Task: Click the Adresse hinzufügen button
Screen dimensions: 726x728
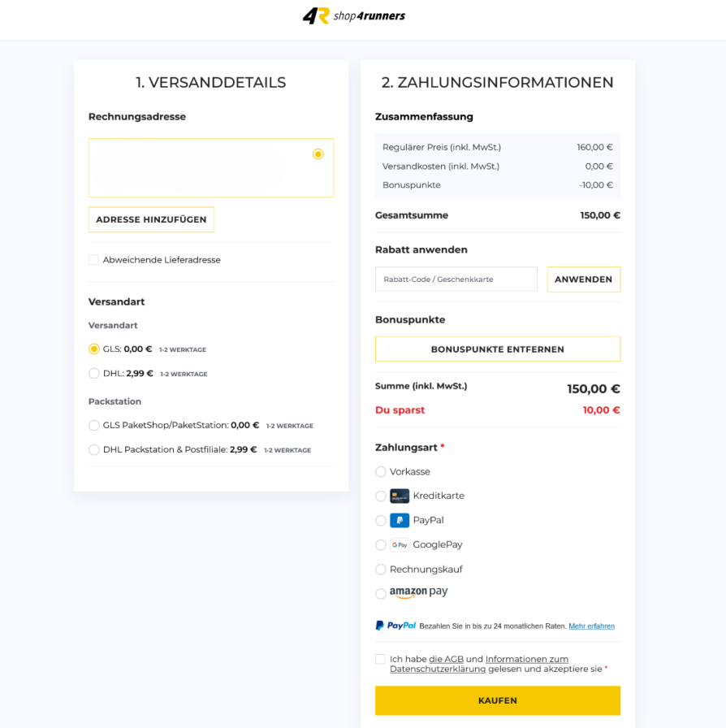Action: tap(151, 219)
